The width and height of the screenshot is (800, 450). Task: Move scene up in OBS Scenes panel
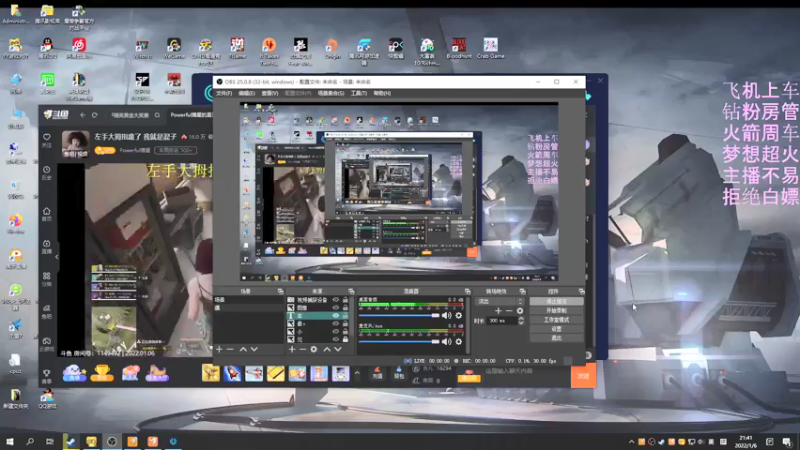(x=243, y=349)
